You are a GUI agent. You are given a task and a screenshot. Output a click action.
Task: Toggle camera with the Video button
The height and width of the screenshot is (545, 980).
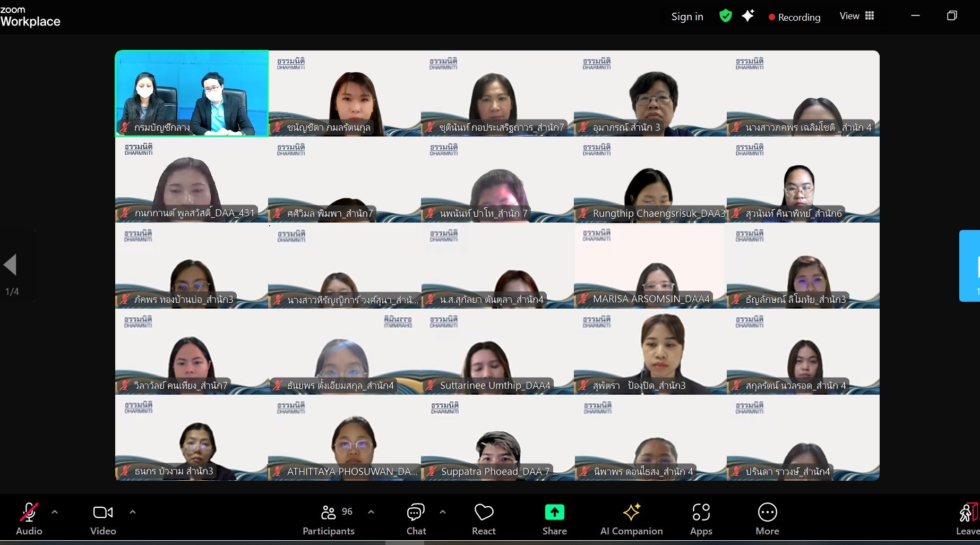(103, 519)
